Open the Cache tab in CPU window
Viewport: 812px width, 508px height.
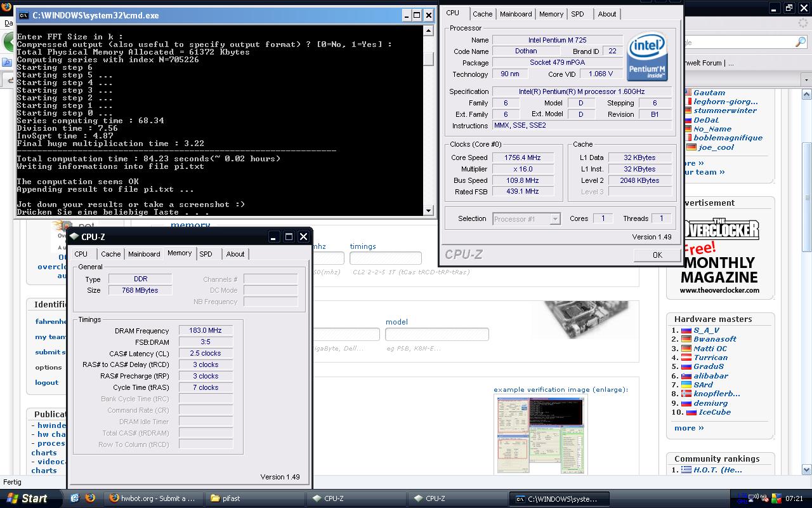click(x=482, y=14)
